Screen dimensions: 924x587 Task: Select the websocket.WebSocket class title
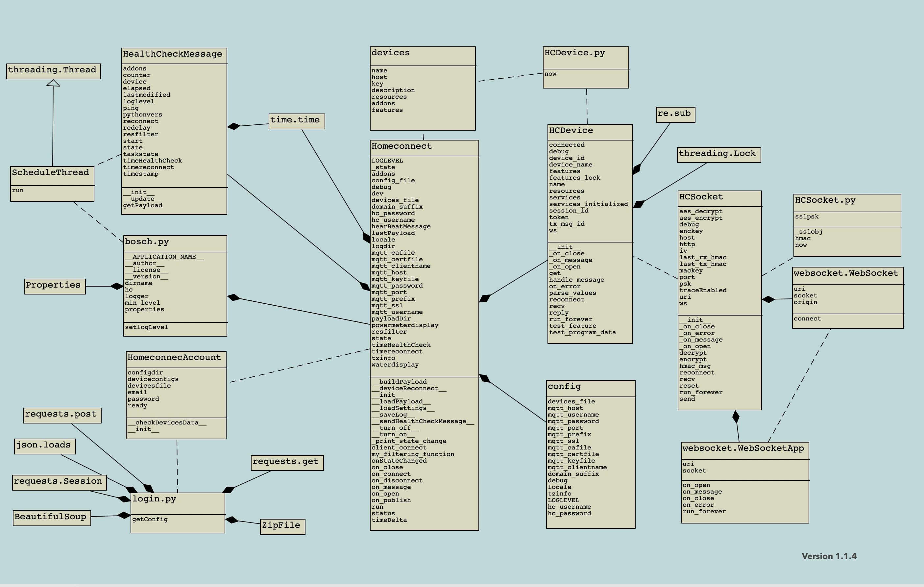click(x=846, y=273)
